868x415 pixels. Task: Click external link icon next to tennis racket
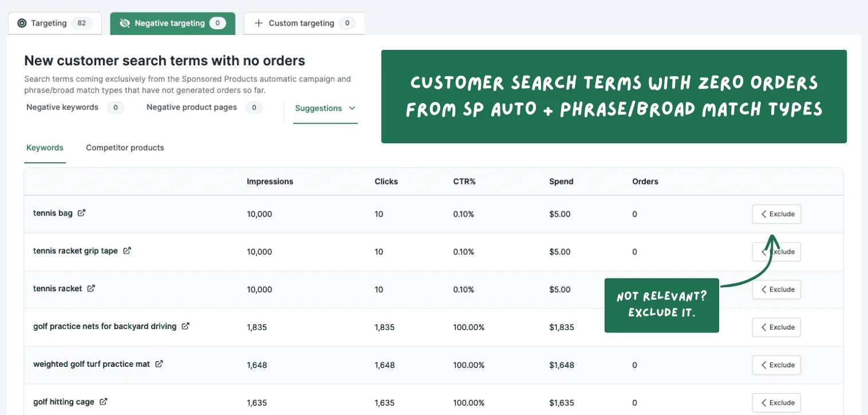pos(91,288)
